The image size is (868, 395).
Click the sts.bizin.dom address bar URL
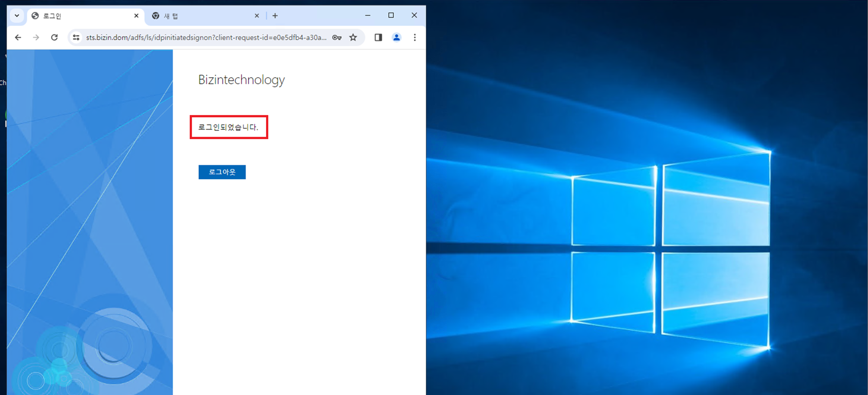point(206,38)
